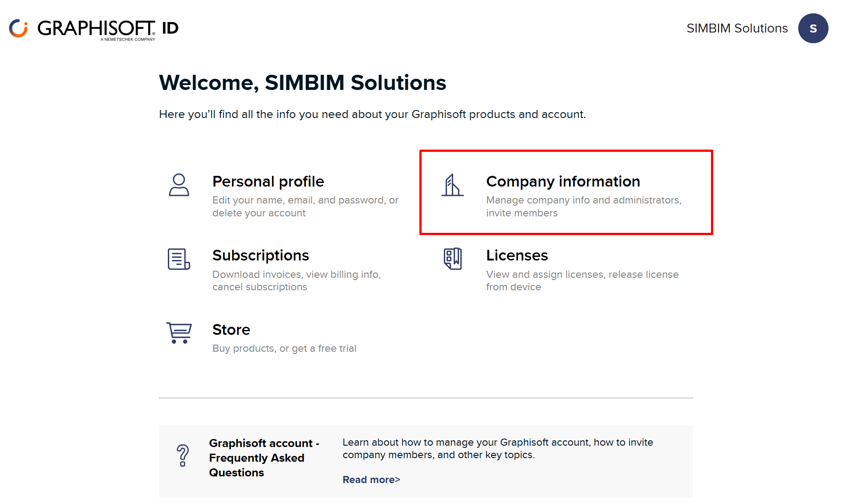Click the Frequently Asked Questions title

pyautogui.click(x=264, y=458)
